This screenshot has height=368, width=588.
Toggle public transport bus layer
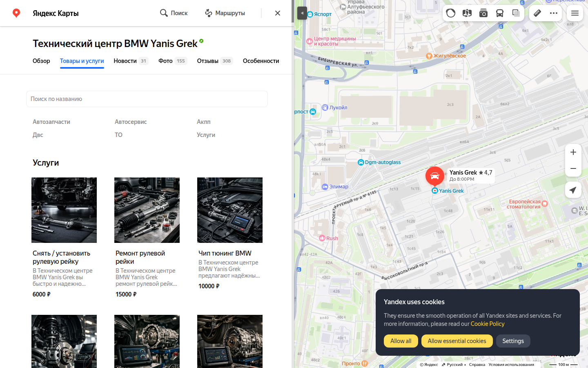click(500, 13)
